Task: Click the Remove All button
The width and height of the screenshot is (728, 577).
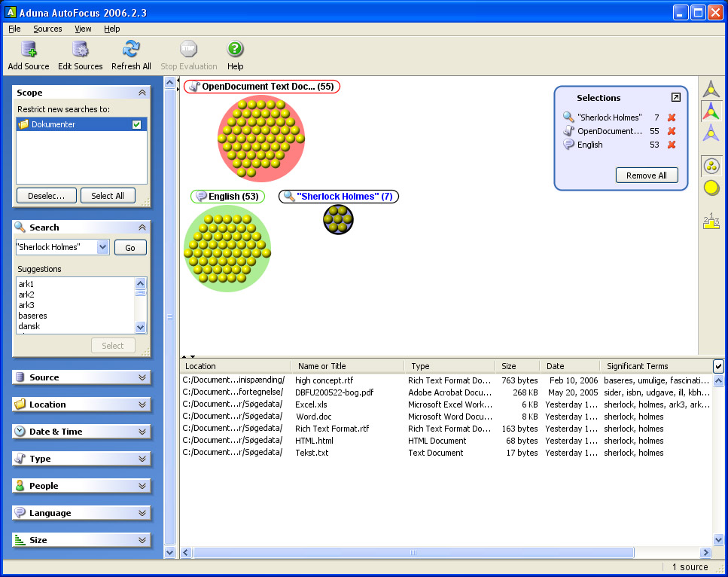Action: [x=646, y=176]
